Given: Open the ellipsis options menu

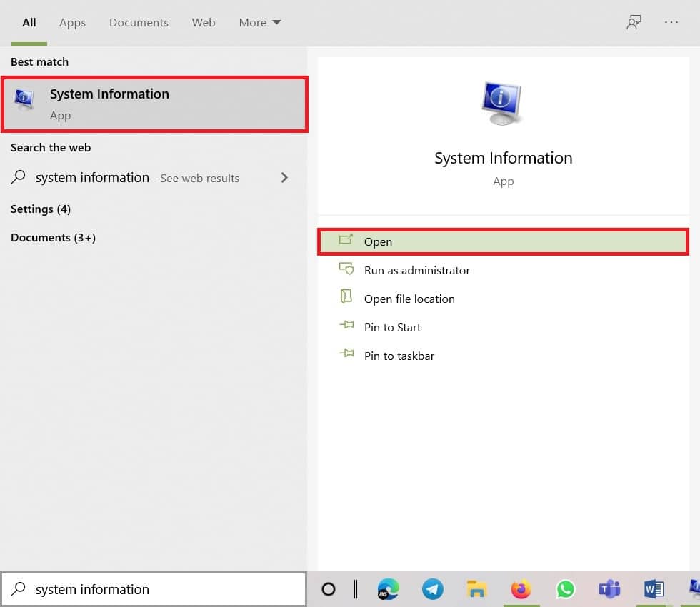Looking at the screenshot, I should pyautogui.click(x=671, y=22).
